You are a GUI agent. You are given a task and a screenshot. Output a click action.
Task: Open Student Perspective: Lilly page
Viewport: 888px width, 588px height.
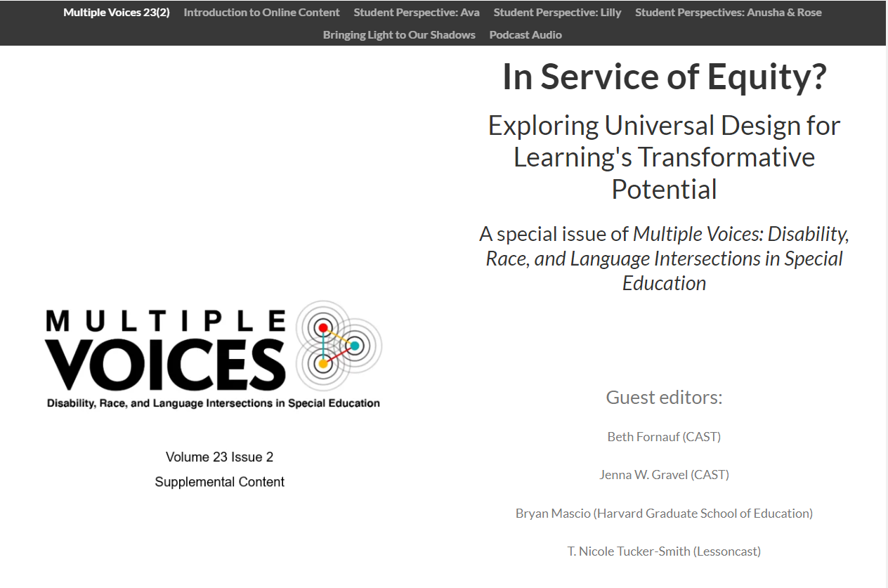click(x=557, y=12)
